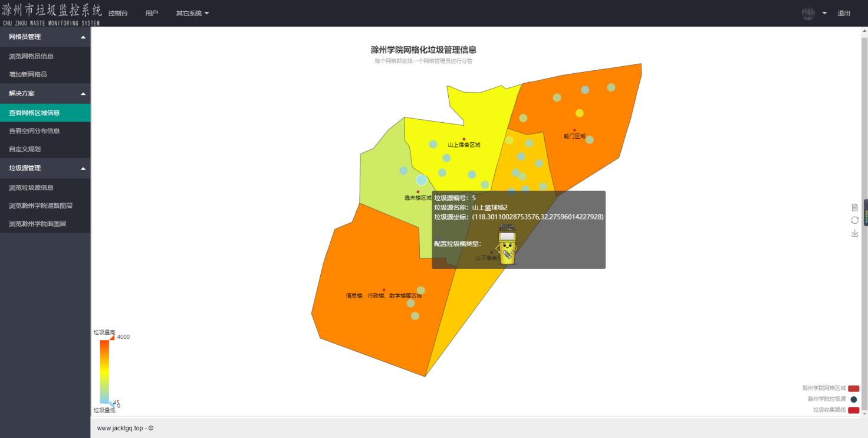
Task: Save the chart as image icon
Action: (x=854, y=233)
